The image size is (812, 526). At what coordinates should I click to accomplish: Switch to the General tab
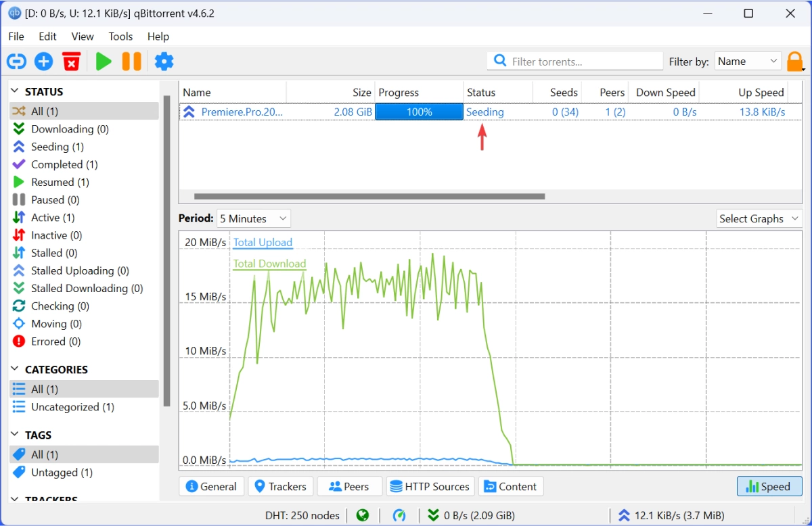pos(211,486)
